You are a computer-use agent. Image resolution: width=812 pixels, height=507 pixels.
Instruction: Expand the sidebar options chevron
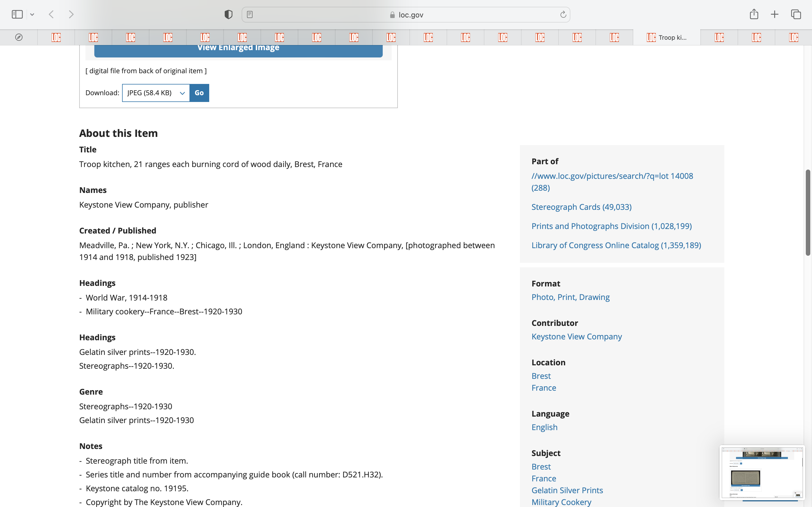(x=32, y=14)
